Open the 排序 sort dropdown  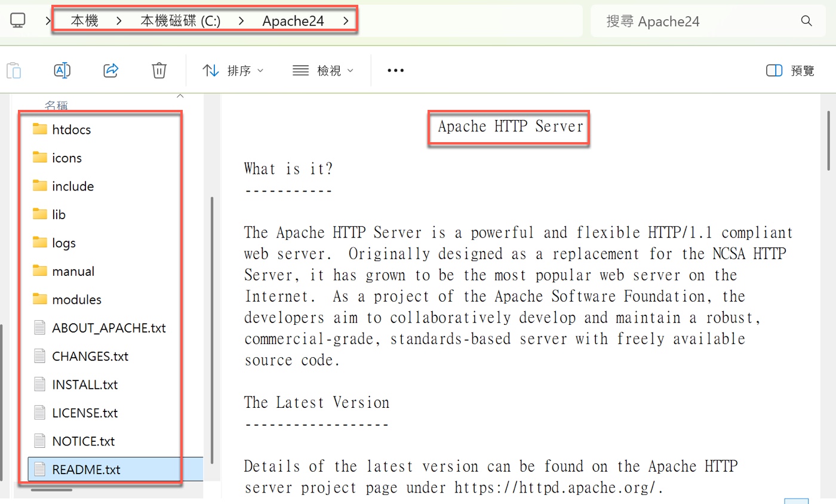click(233, 70)
